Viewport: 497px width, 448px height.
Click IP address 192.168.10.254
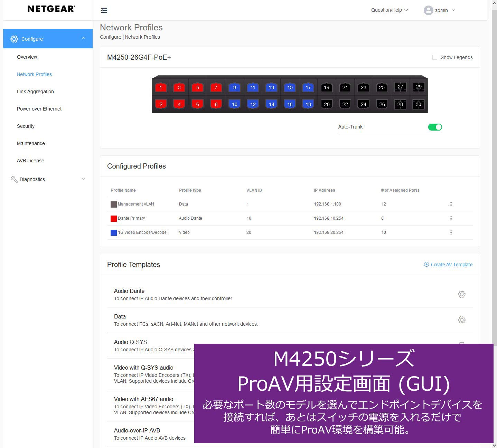329,218
